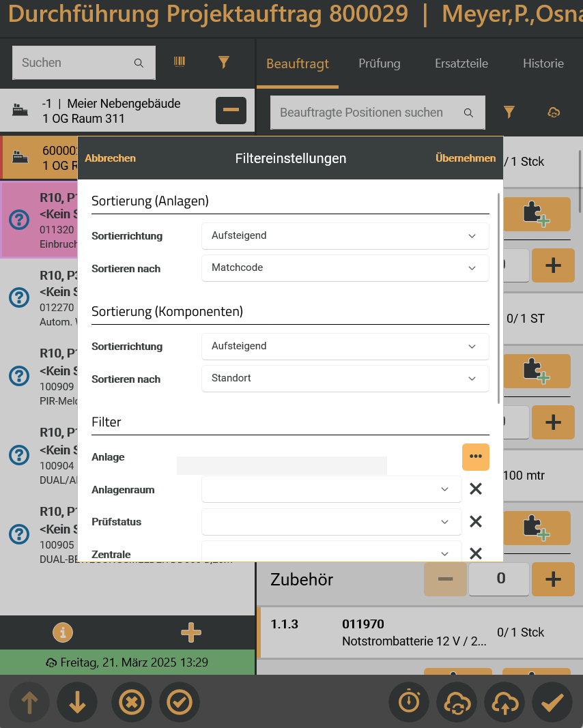This screenshot has width=583, height=728.
Task: Click the stopwatch timer icon in bottom bar
Action: (409, 702)
